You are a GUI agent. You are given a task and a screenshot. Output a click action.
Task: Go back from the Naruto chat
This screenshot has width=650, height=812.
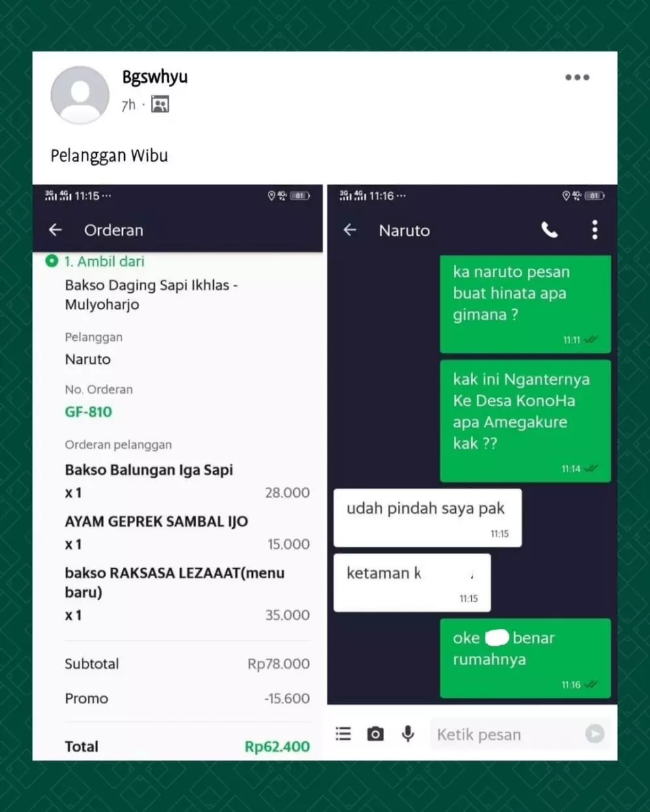350,230
